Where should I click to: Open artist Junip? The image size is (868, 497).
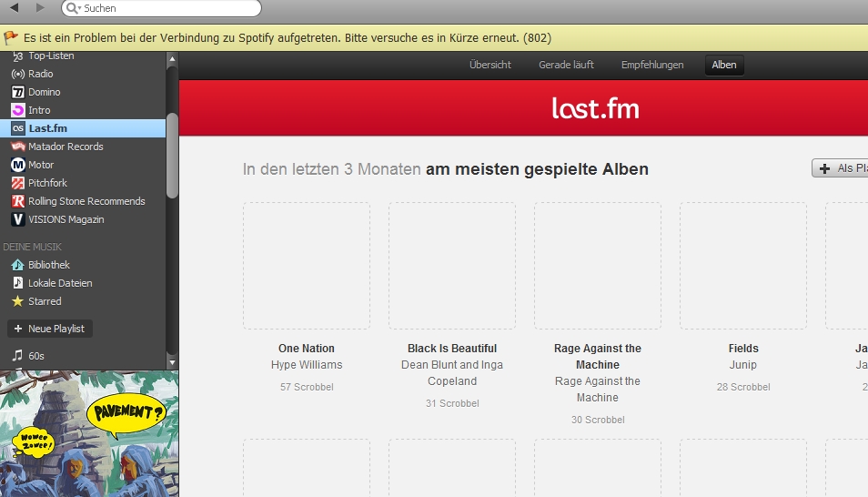click(x=742, y=365)
